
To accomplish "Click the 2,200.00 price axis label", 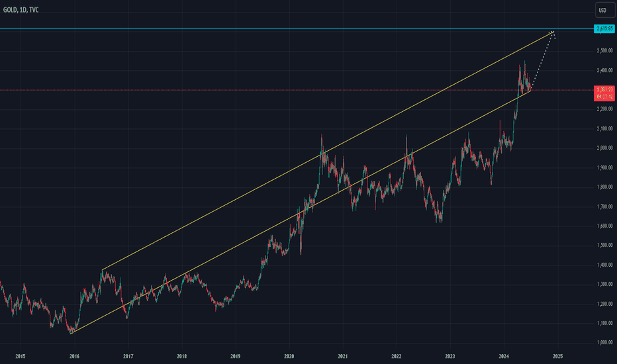I will click(x=605, y=109).
